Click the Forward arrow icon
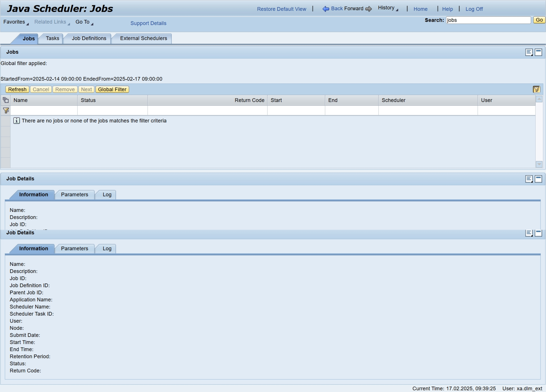 click(x=368, y=9)
